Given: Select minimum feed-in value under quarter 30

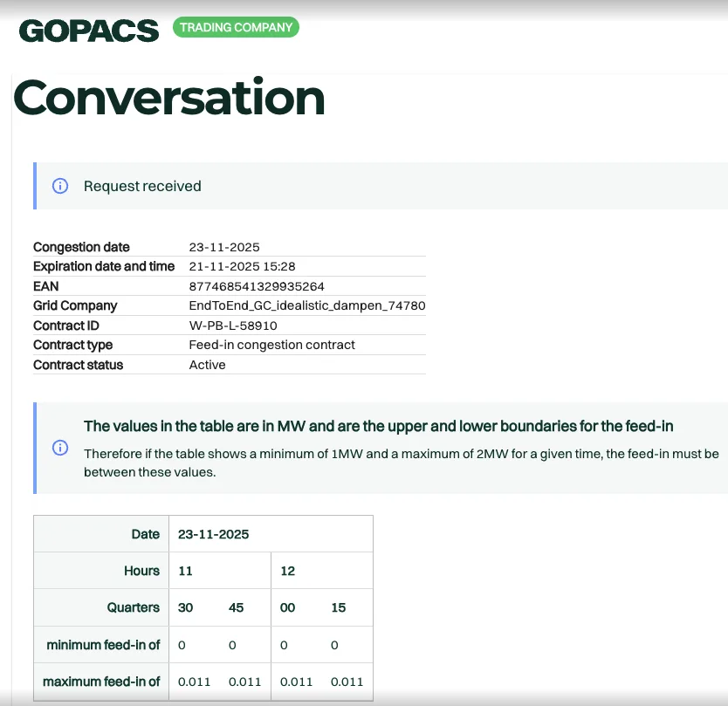Looking at the screenshot, I should 182,645.
